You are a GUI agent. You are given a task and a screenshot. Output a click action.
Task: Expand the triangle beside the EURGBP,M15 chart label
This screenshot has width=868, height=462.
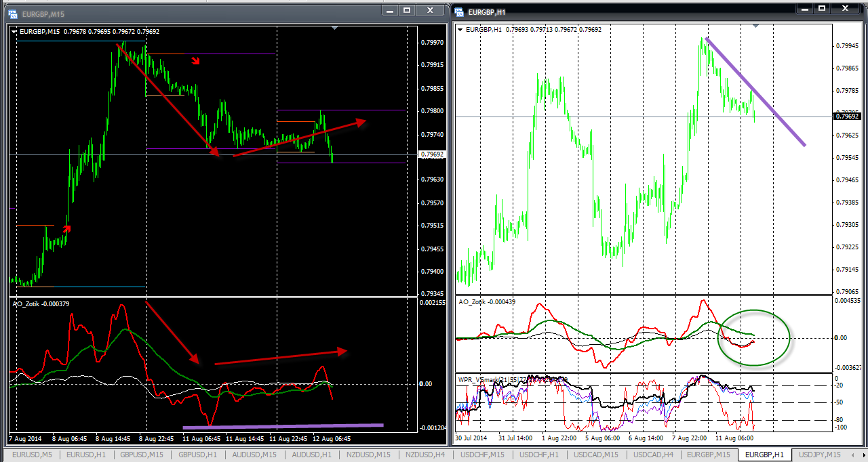[x=15, y=31]
